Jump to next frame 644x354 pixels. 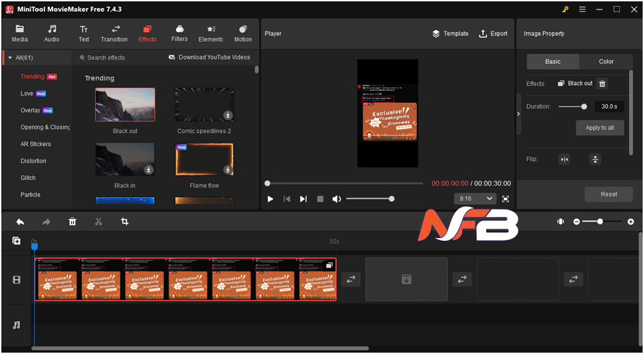pos(303,199)
